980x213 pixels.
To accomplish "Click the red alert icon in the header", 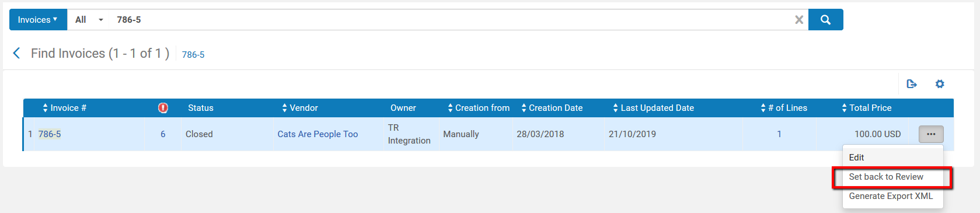I will [x=163, y=108].
